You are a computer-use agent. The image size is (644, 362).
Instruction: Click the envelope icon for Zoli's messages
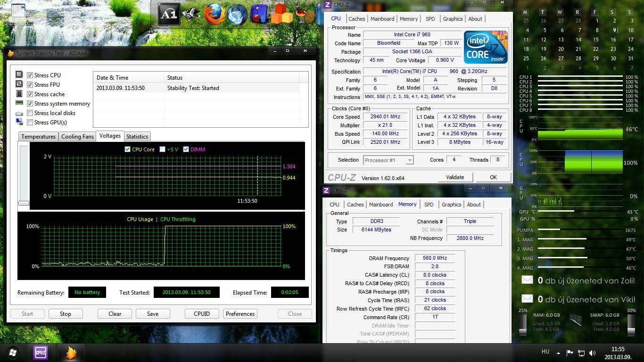pyautogui.click(x=527, y=280)
